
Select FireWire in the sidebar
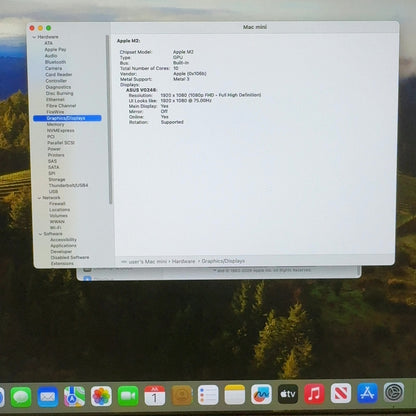tap(55, 112)
